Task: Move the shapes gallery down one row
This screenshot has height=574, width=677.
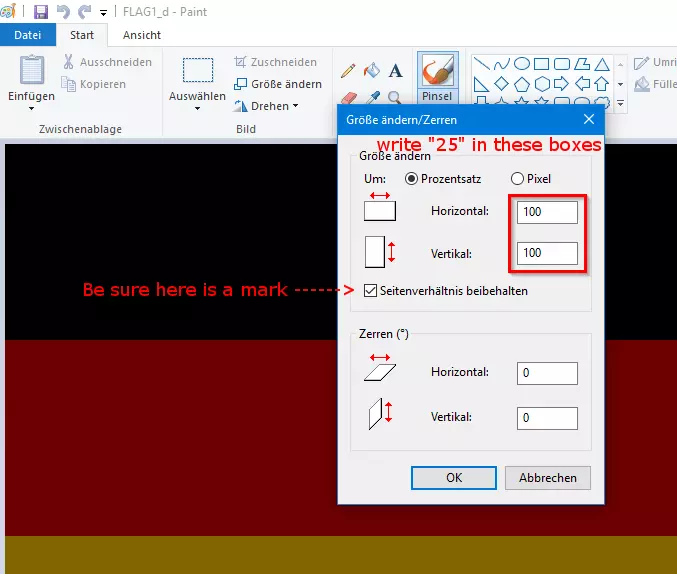Action: (620, 84)
